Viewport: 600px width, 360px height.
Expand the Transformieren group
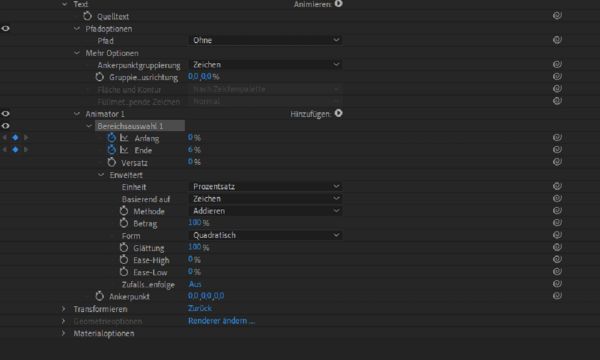(64, 309)
